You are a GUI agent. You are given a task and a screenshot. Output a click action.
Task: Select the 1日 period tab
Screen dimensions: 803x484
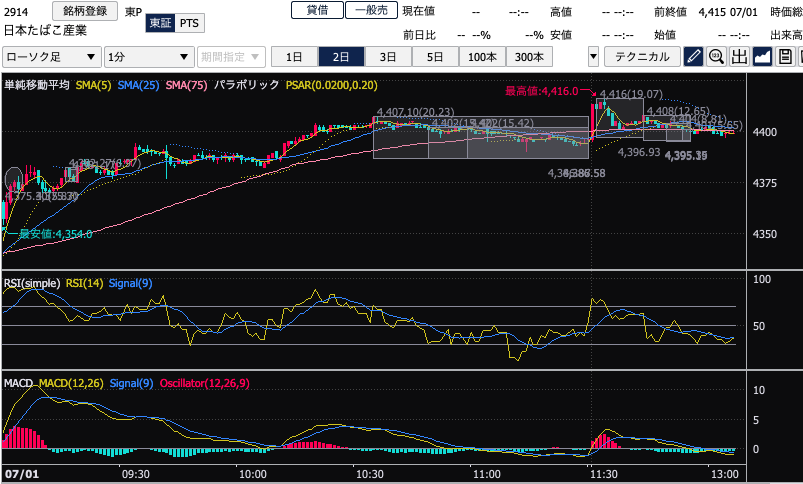coord(294,57)
